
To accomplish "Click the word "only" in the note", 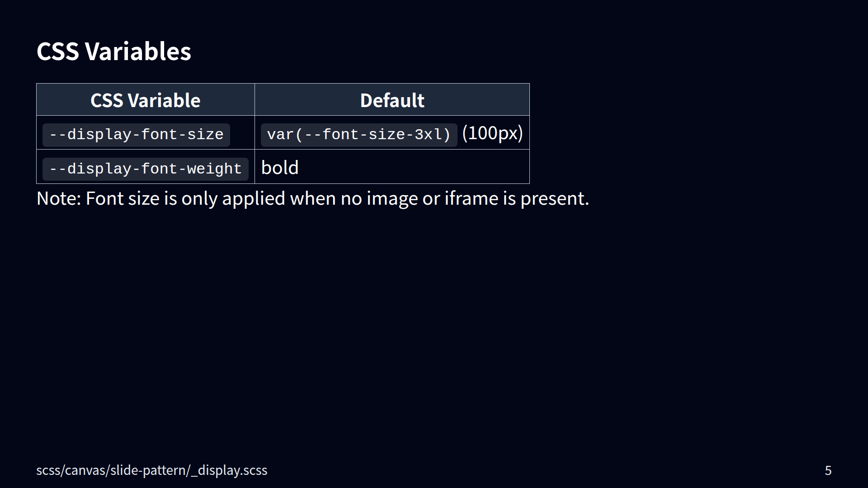I will [199, 199].
